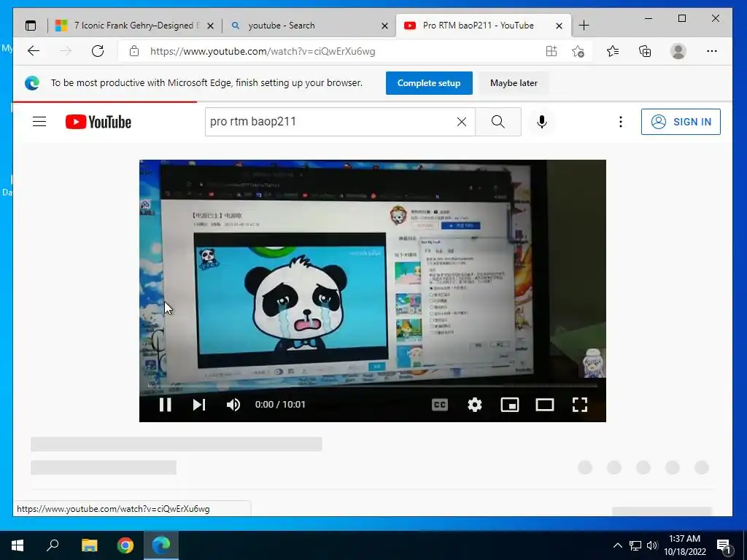Viewport: 747px width, 560px height.
Task: Open the browser profile icon
Action: tap(678, 51)
